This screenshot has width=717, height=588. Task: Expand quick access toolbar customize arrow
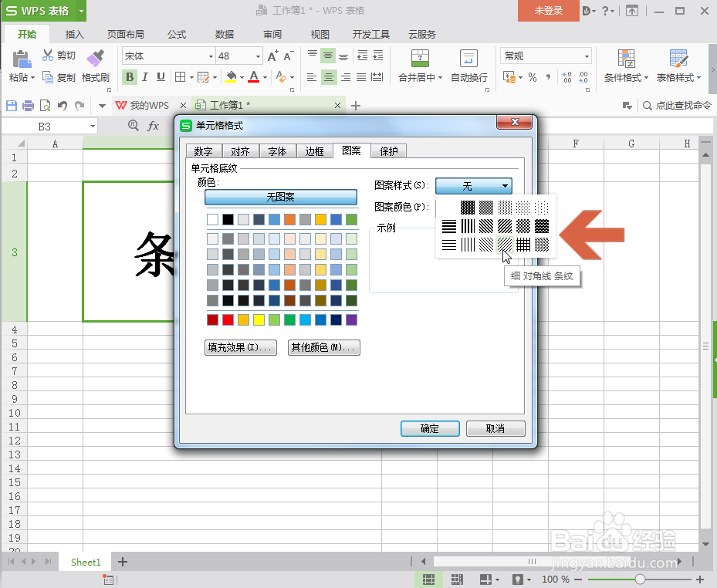(102, 106)
